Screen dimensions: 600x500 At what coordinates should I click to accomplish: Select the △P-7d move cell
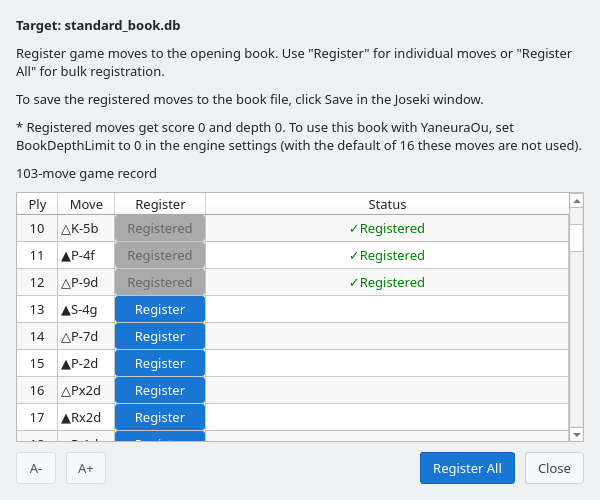(86, 336)
